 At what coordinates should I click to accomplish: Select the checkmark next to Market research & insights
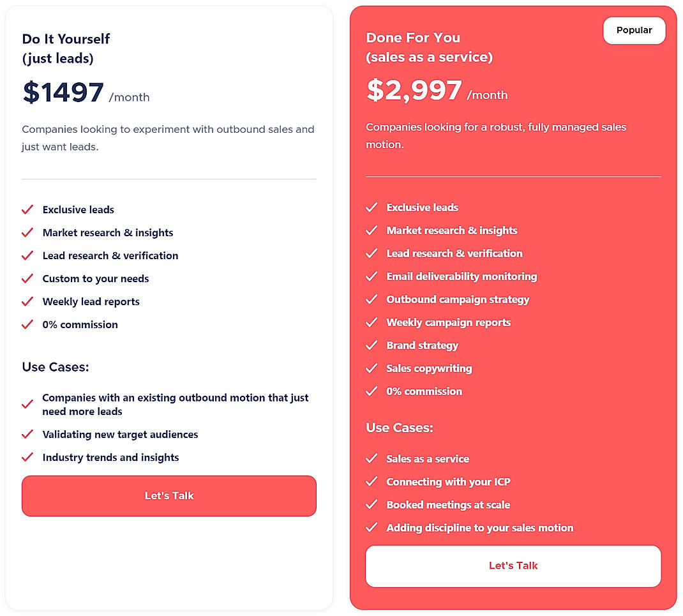(x=27, y=232)
